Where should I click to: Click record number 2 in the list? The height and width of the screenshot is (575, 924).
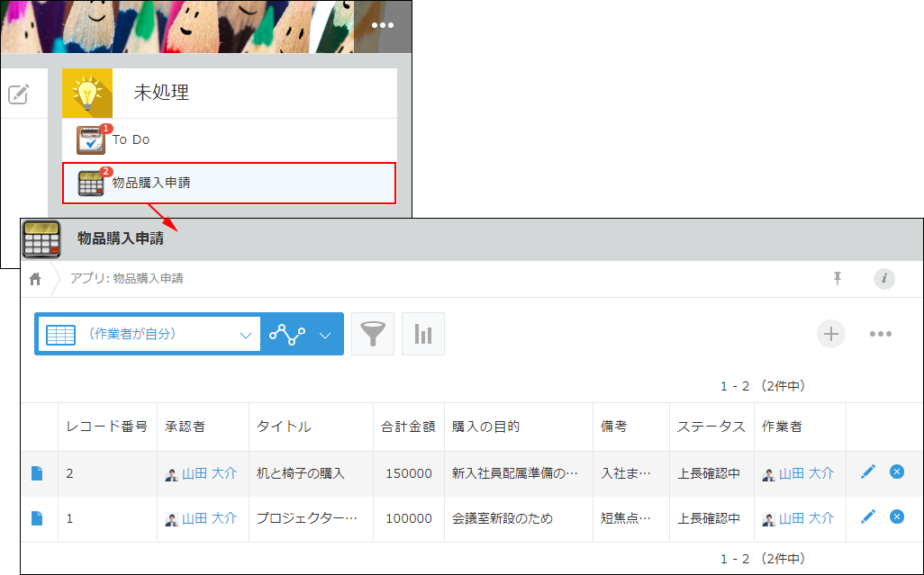pos(70,472)
